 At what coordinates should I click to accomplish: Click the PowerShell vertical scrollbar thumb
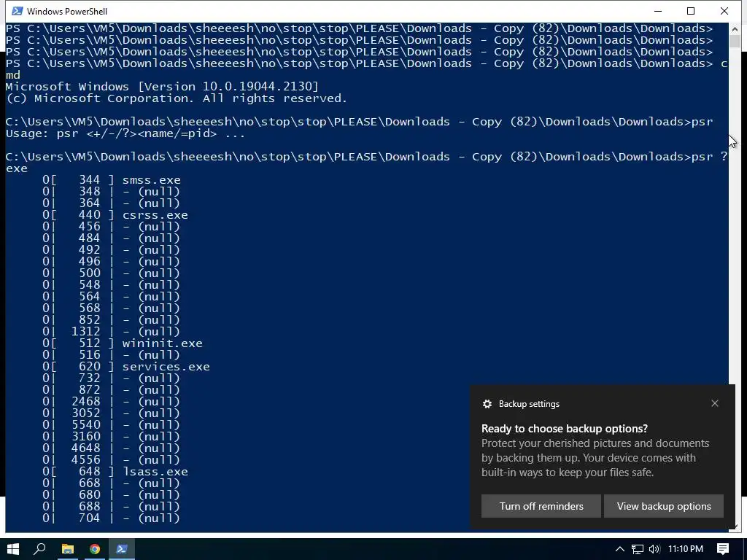point(734,41)
